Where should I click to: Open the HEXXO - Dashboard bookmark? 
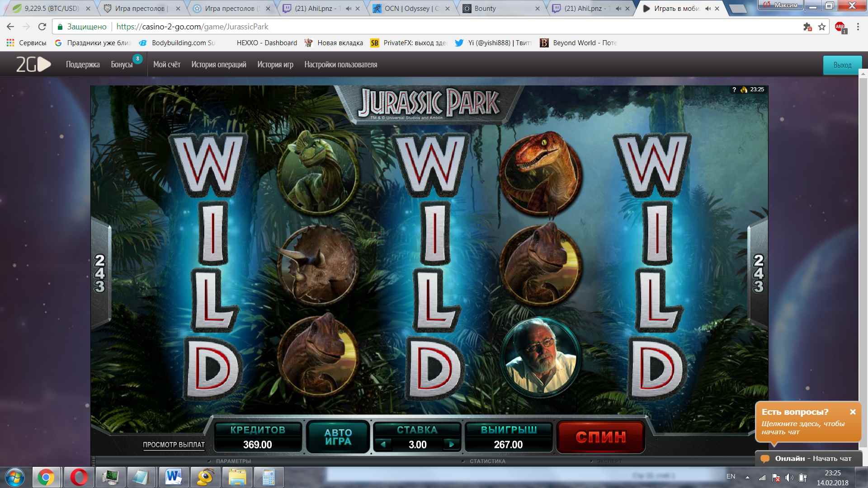coord(267,43)
